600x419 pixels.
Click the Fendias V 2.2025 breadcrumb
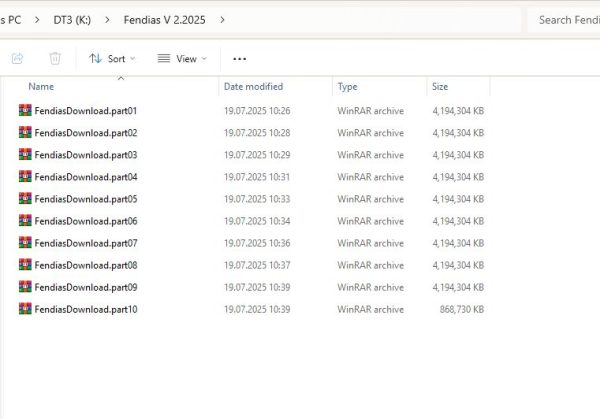click(x=165, y=20)
